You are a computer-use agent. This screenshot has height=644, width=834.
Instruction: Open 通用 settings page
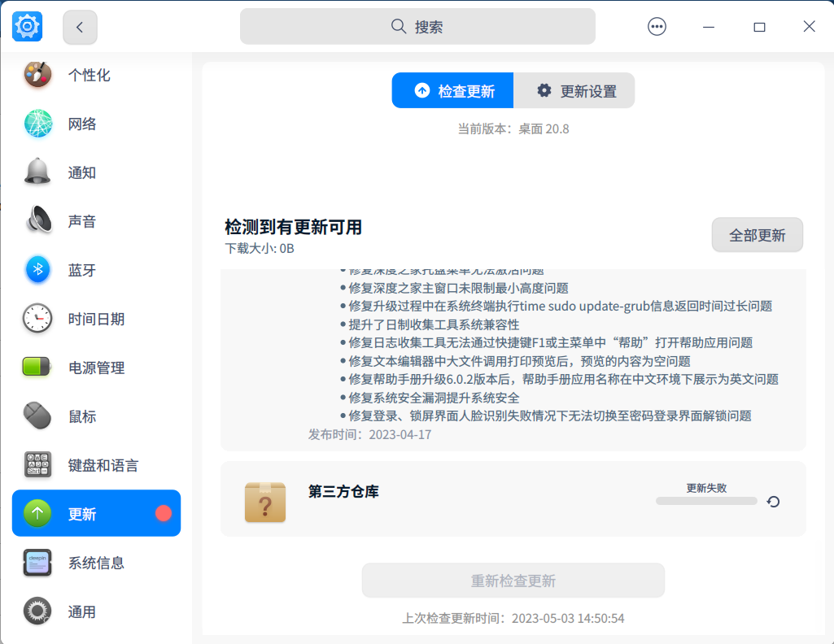[96, 611]
